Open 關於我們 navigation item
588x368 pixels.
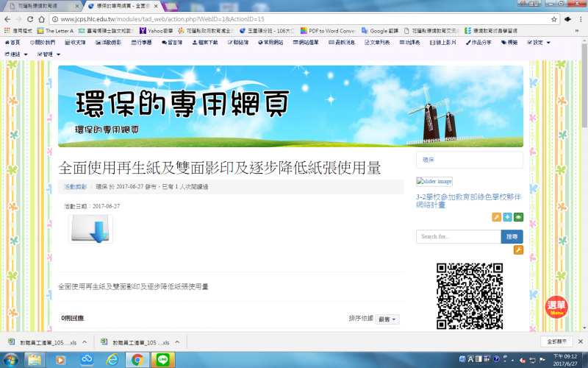[43, 43]
